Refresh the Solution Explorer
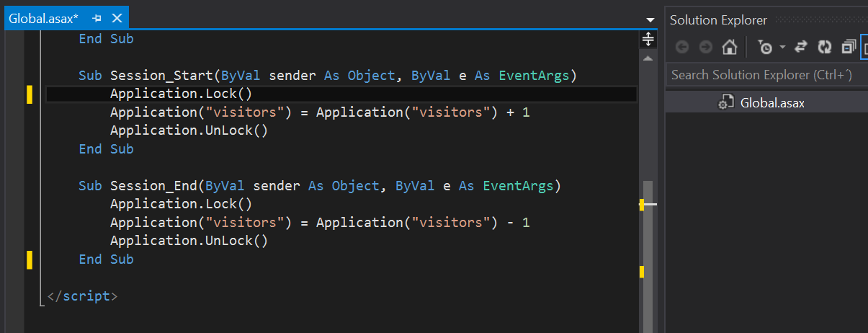The width and height of the screenshot is (868, 333). click(x=825, y=48)
